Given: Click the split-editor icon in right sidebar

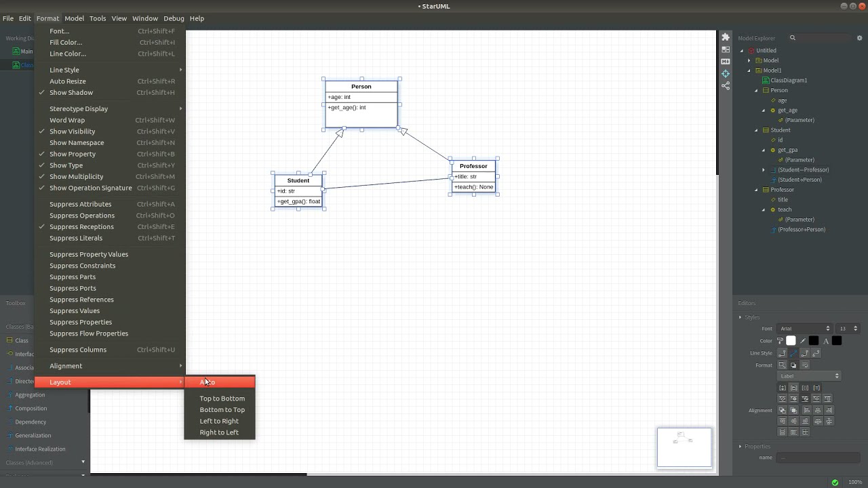Looking at the screenshot, I should coord(726,49).
